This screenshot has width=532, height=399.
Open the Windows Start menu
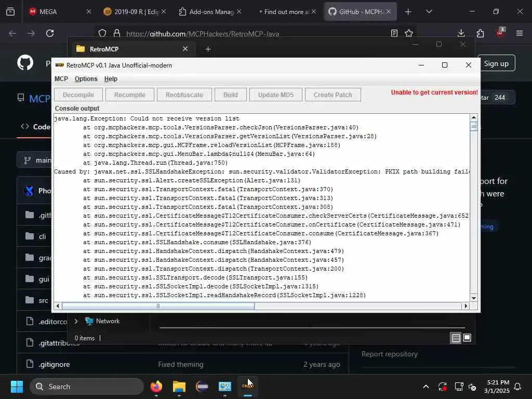(x=17, y=387)
